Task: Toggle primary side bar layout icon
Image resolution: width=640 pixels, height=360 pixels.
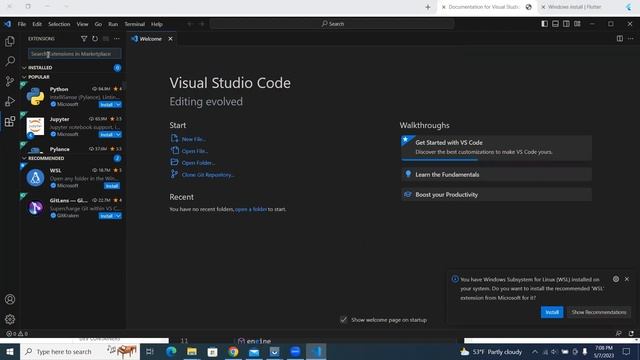Action: coord(544,24)
